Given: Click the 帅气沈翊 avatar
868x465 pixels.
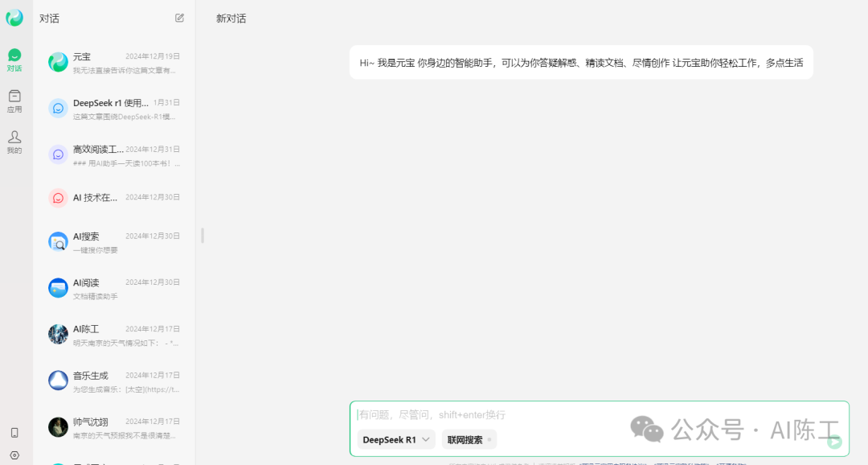Looking at the screenshot, I should tap(58, 427).
